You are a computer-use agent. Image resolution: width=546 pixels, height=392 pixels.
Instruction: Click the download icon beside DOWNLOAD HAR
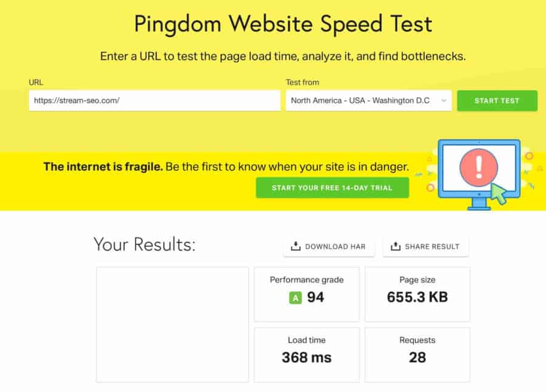pyautogui.click(x=295, y=246)
